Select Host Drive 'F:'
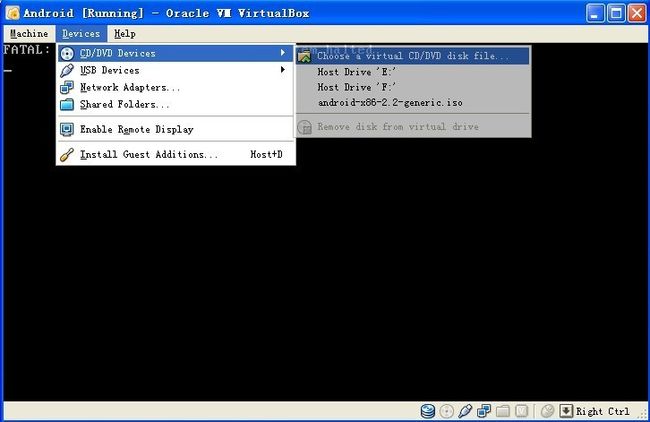This screenshot has height=422, width=650. [413, 87]
